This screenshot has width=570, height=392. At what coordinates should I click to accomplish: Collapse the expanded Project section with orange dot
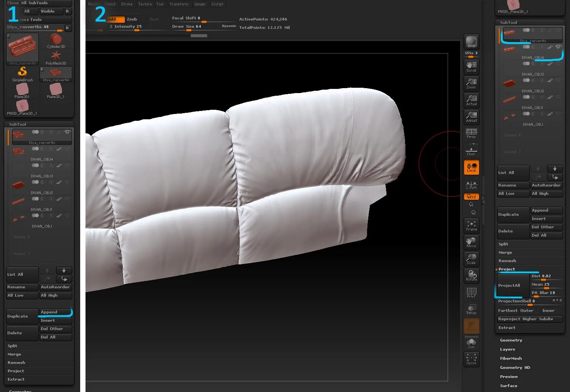[x=507, y=269]
